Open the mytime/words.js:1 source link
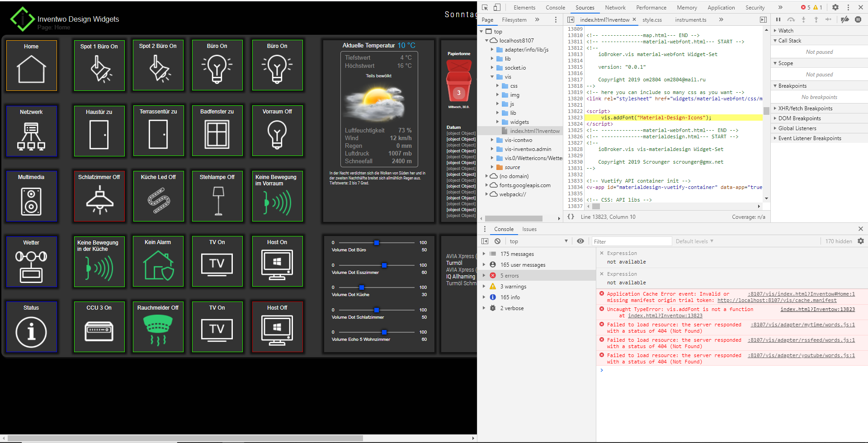This screenshot has width=868, height=443. 802,325
